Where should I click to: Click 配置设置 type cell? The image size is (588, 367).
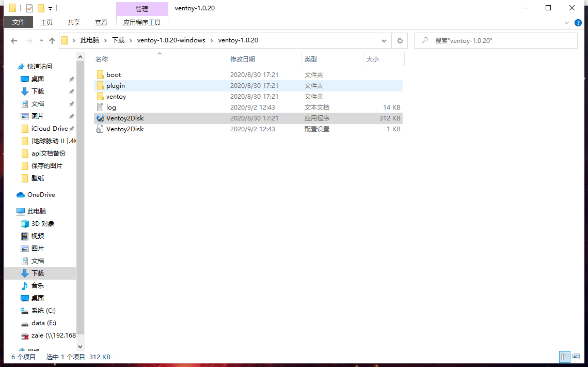pyautogui.click(x=317, y=129)
